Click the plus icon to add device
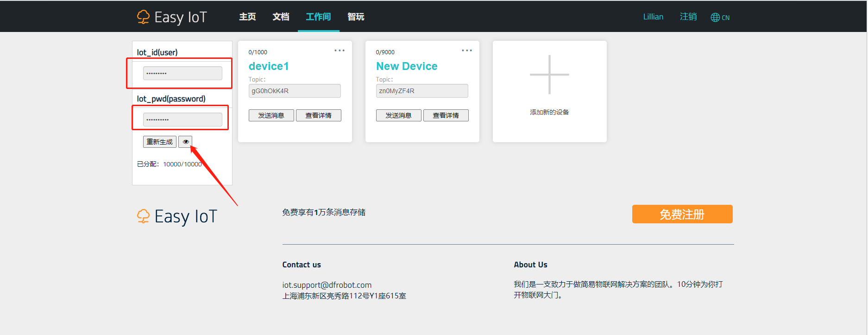This screenshot has height=335, width=868. coord(549,75)
